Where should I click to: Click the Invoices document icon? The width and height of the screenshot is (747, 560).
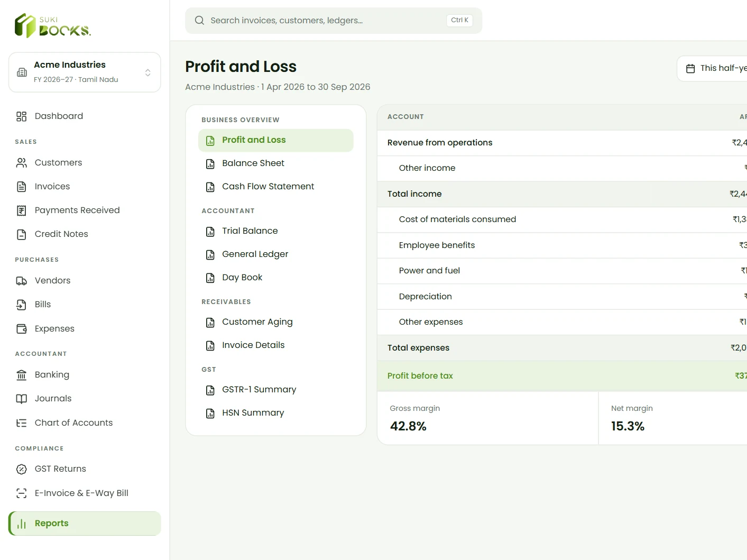[x=21, y=187]
